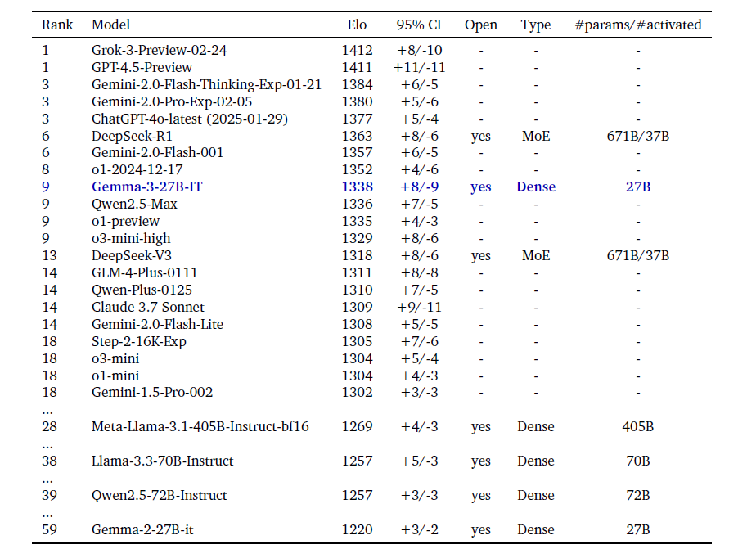
Task: Select Meta-Llama-3.1-405B-Instruct-bf16 model name
Action: (200, 426)
